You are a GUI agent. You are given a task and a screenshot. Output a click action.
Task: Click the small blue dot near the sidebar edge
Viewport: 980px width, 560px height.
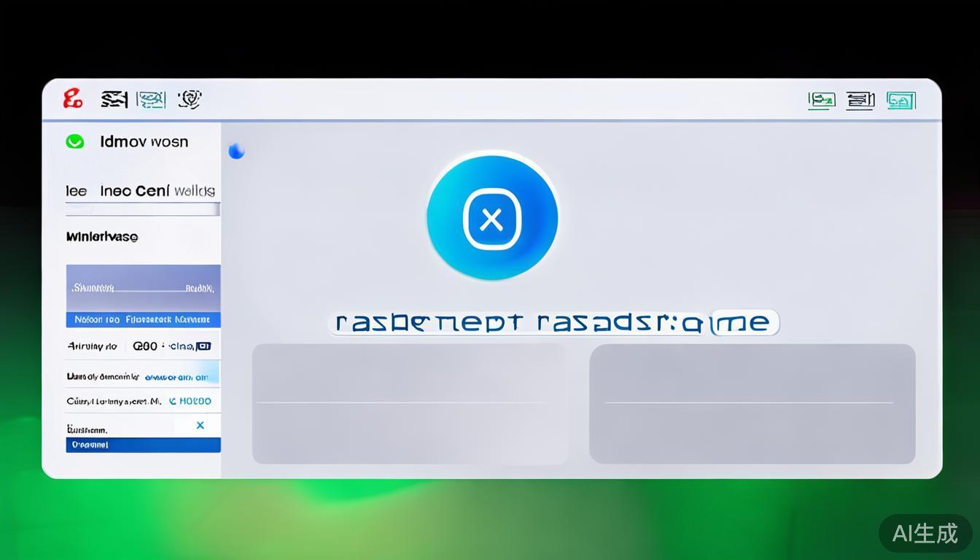[236, 151]
